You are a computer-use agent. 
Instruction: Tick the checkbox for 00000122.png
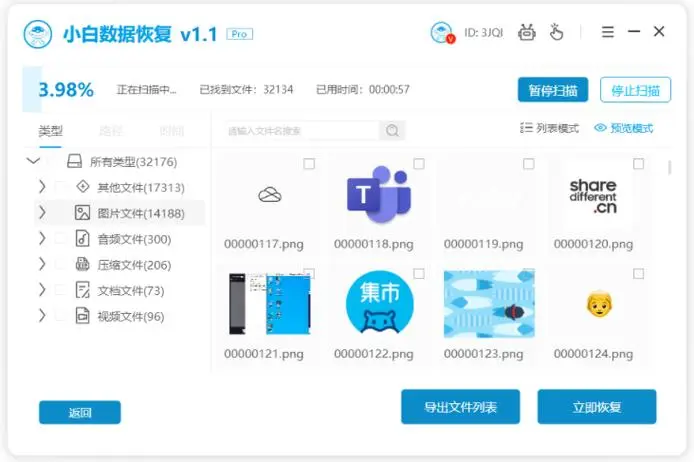tap(419, 274)
